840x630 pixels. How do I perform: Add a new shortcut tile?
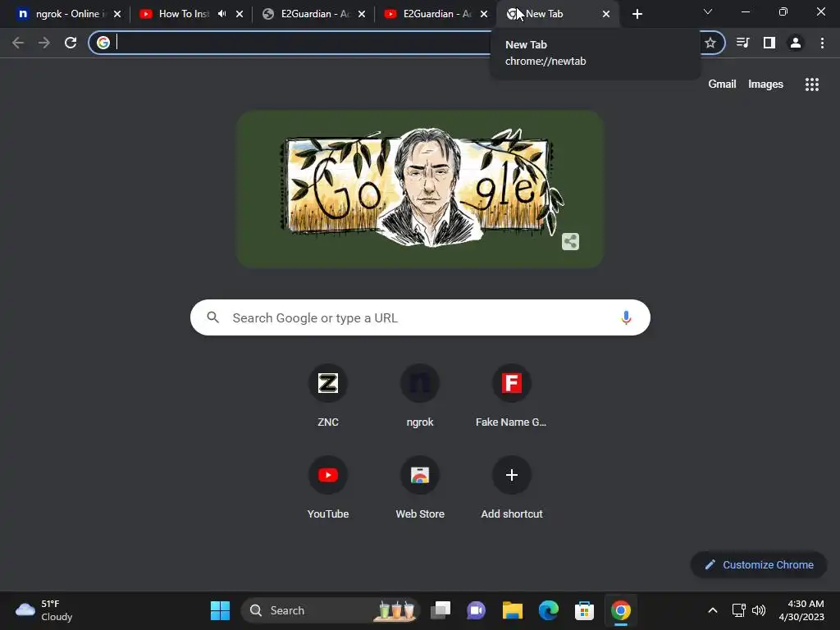tap(512, 487)
